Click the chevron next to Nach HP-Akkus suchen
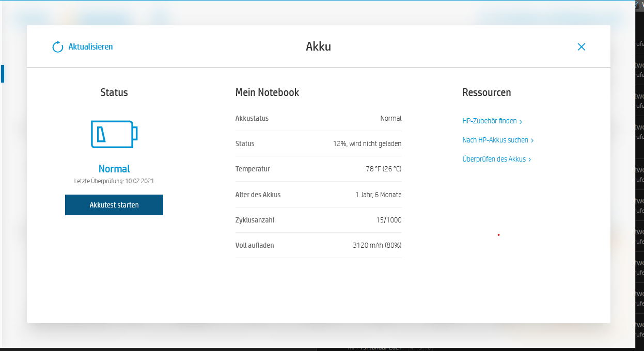The image size is (644, 351). 533,140
